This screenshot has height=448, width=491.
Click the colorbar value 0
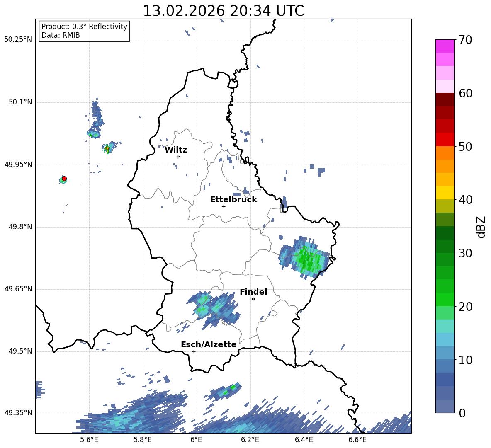point(462,413)
